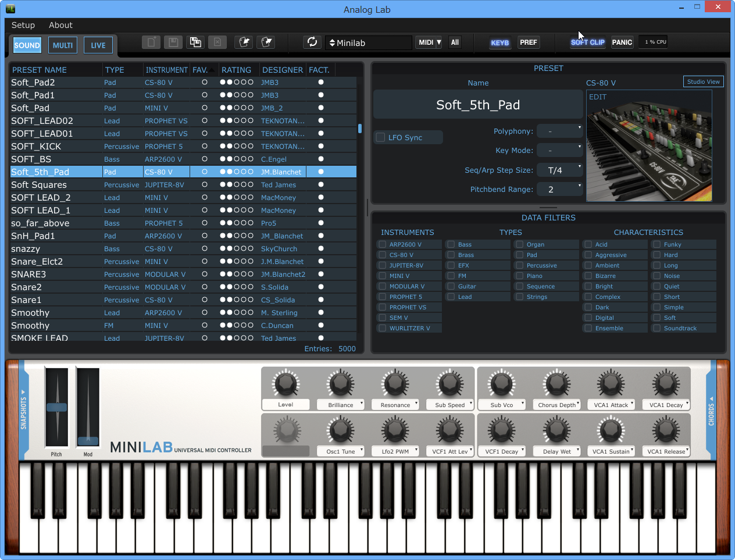Click the Resonance knob
The width and height of the screenshot is (735, 560).
tap(395, 383)
